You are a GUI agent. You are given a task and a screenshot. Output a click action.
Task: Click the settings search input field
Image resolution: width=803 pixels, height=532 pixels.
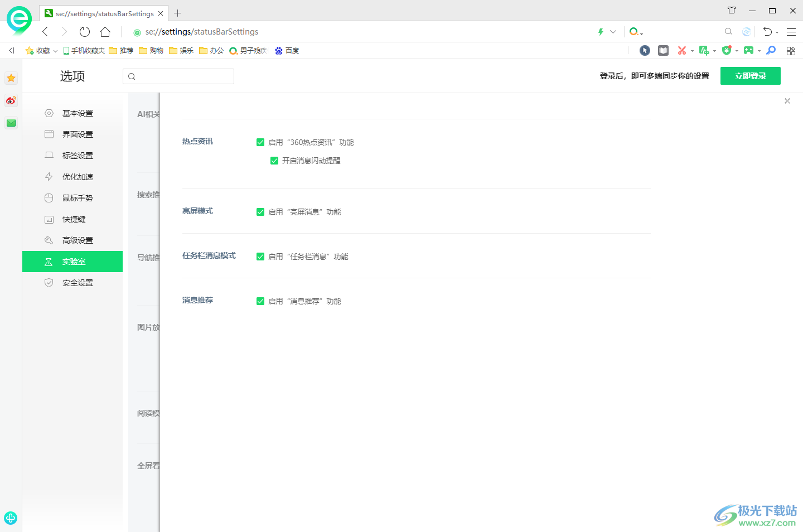[178, 76]
